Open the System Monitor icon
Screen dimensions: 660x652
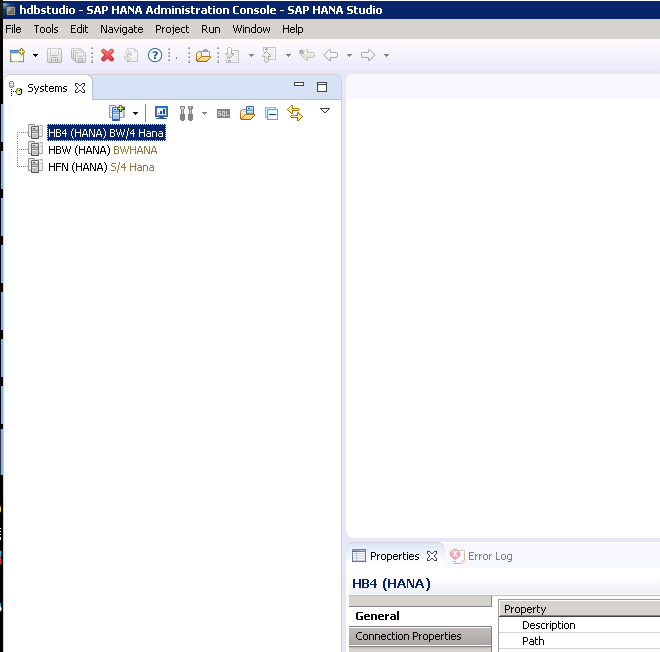tap(161, 112)
